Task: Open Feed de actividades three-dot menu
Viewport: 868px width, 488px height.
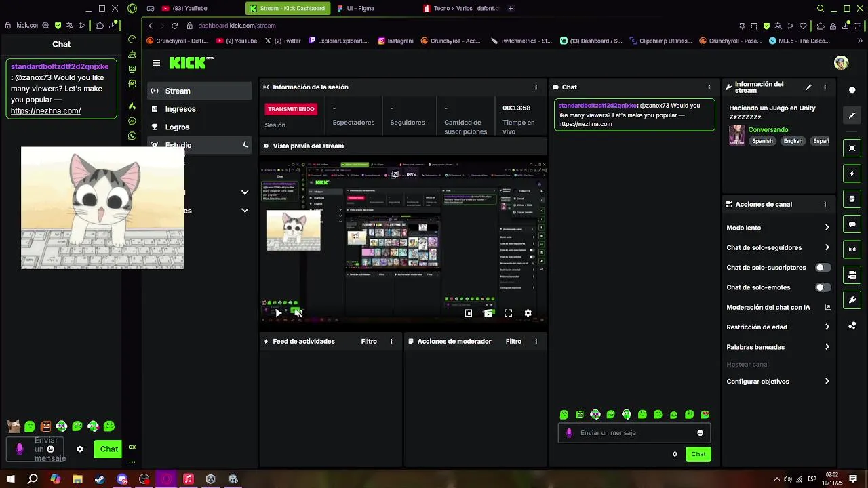Action: [391, 342]
